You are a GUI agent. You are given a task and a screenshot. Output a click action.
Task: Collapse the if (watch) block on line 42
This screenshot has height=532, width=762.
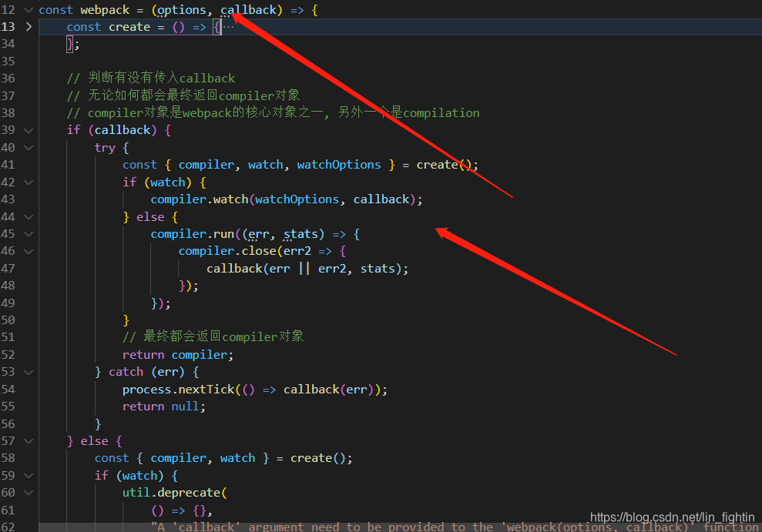click(29, 182)
